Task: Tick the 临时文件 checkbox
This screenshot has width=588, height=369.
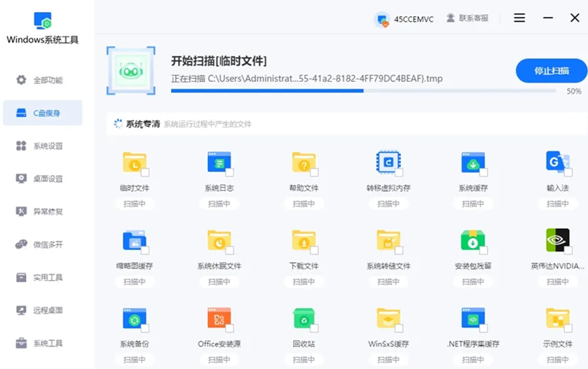Action: point(145,172)
